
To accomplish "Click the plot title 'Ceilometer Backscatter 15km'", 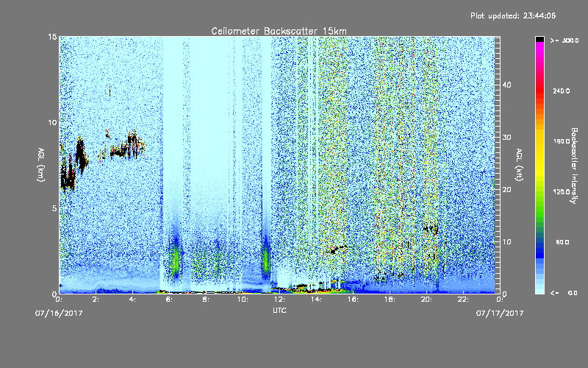I will pos(279,31).
